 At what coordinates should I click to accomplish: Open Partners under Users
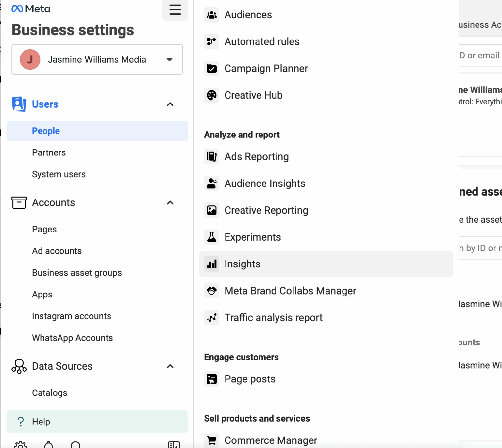coord(49,152)
